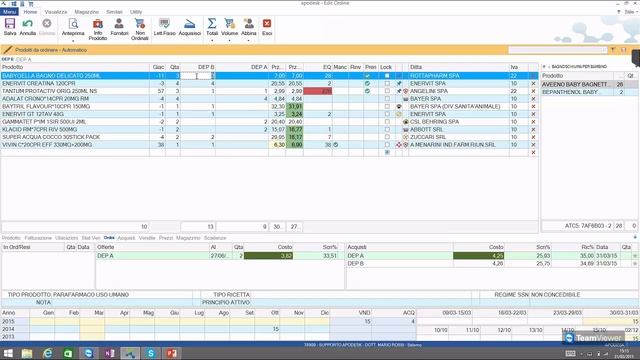The height and width of the screenshot is (360, 640).
Task: Remove the VIVIN C row using red X
Action: [533, 145]
